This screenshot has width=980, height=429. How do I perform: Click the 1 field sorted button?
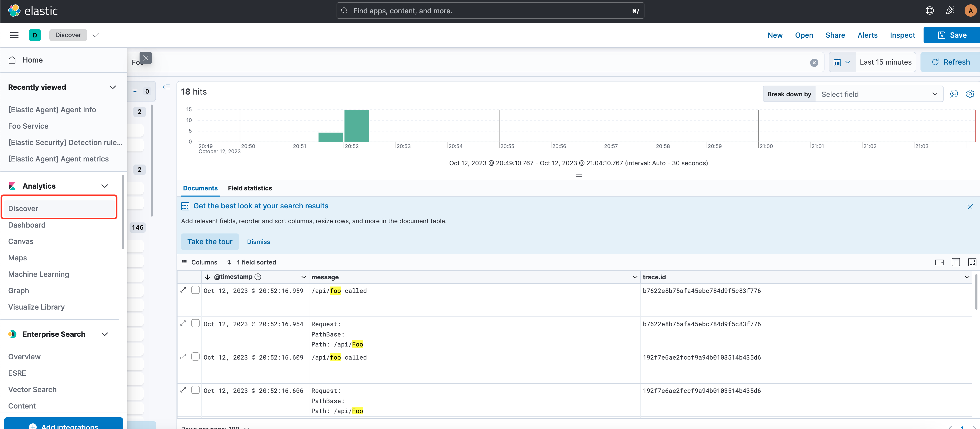coord(251,262)
